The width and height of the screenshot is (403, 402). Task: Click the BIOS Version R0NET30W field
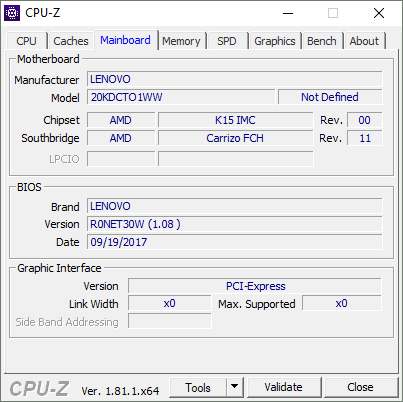pyautogui.click(x=235, y=224)
